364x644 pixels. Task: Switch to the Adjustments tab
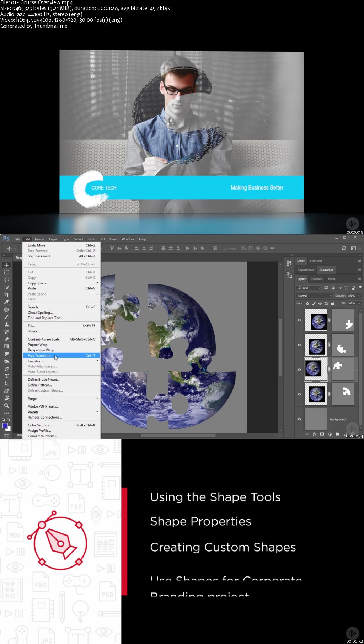click(x=306, y=270)
